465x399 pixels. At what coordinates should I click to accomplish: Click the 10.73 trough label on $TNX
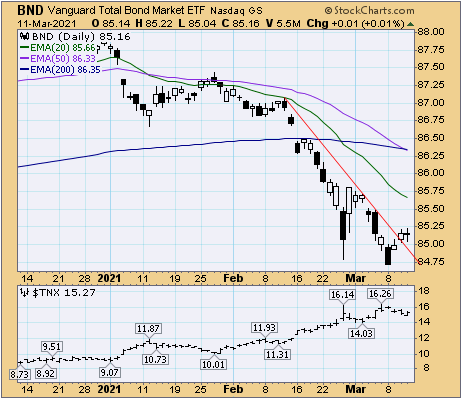coord(155,359)
